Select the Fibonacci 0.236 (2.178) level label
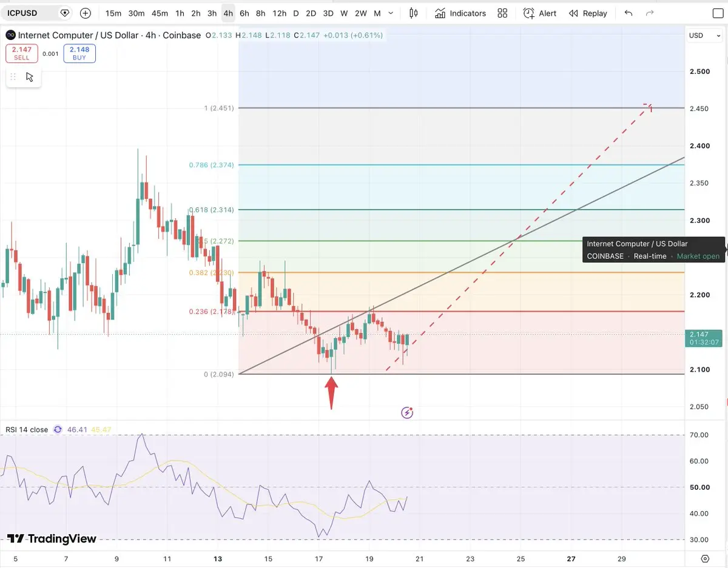This screenshot has height=568, width=728. tap(210, 312)
